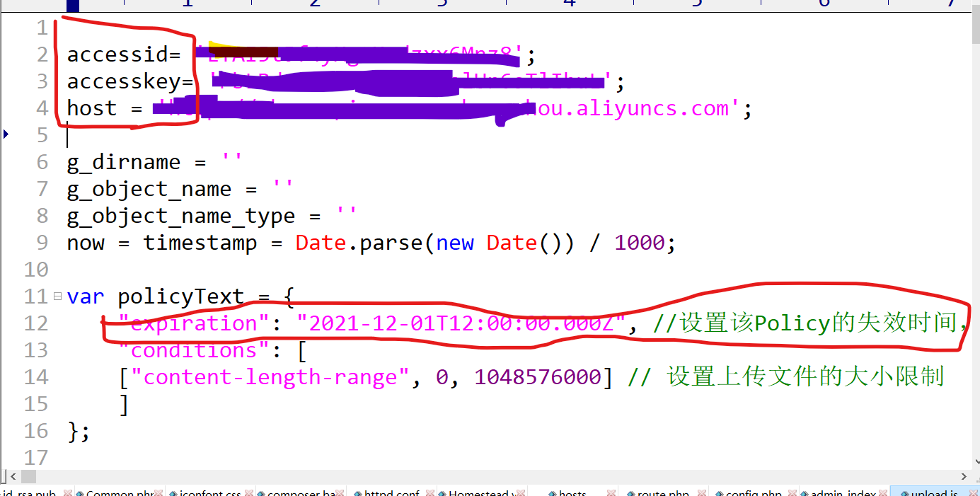Click the 'ou.aliyuncs.com' host string end
Screen dimensions: 980x496
[633, 108]
